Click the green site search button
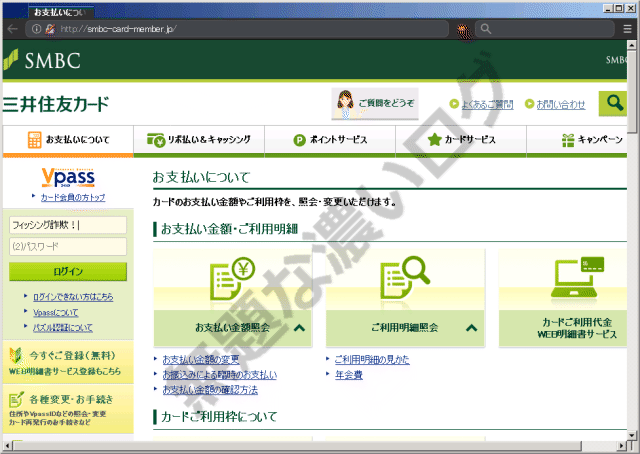 (614, 103)
